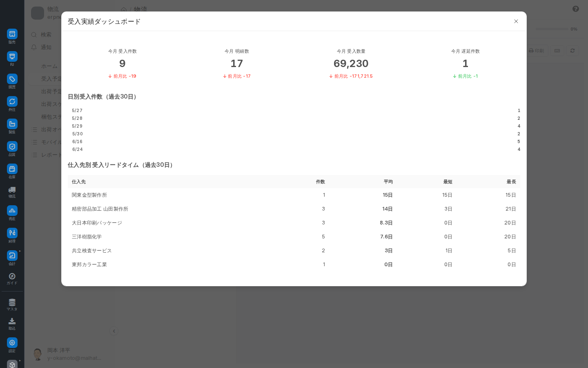This screenshot has height=368, width=588.
Task: Click the 在庫 inventory sidebar icon
Action: point(12,169)
